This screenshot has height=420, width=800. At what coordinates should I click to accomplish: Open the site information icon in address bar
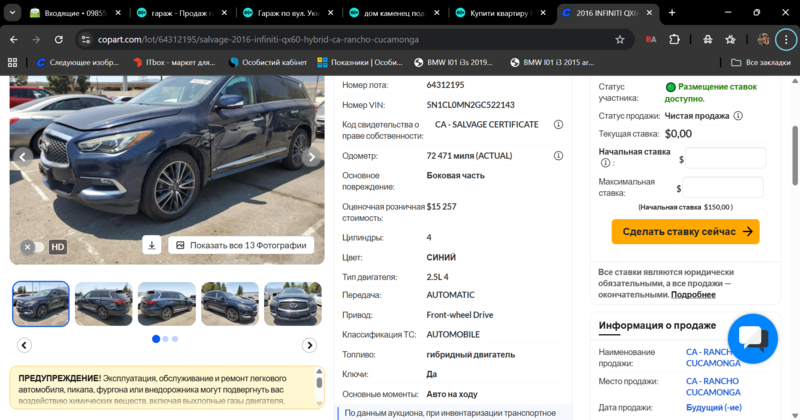[86, 39]
